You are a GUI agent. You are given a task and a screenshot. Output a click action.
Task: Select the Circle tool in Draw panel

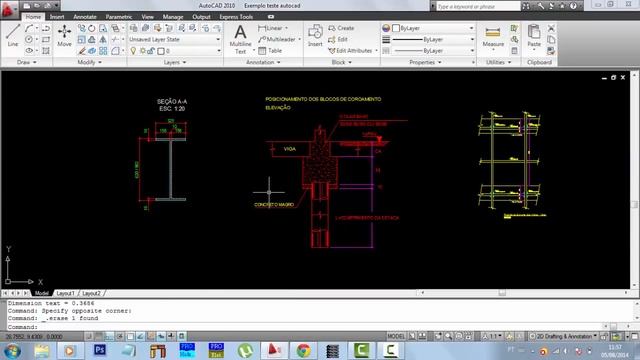point(29,40)
